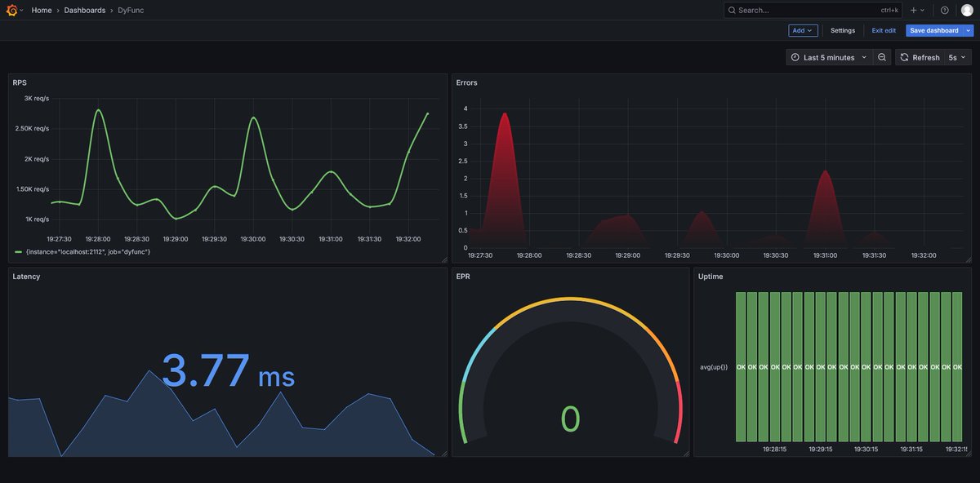Expand the Save dashboard options arrow
Image resolution: width=980 pixels, height=483 pixels.
pos(969,30)
